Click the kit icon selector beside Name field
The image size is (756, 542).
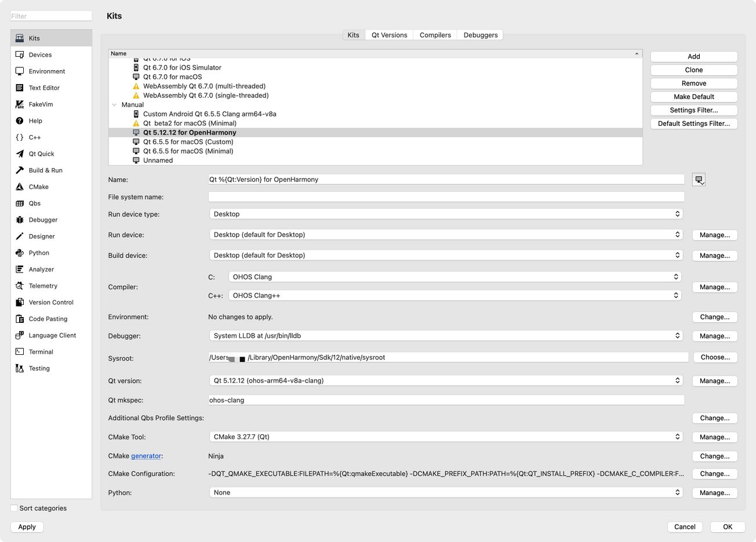point(699,179)
